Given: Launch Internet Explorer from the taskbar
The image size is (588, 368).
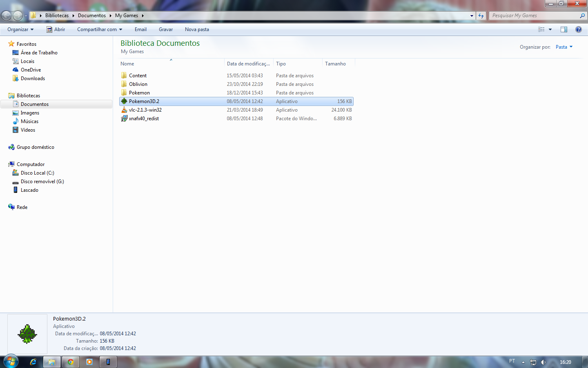Looking at the screenshot, I should 33,362.
